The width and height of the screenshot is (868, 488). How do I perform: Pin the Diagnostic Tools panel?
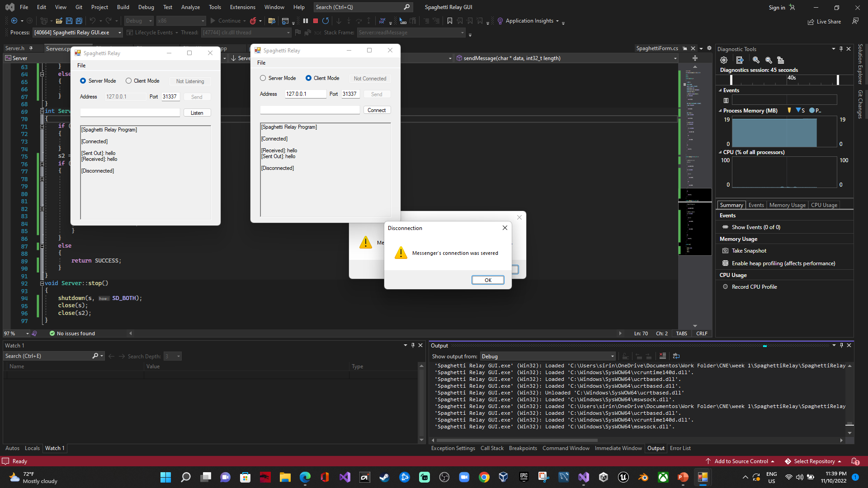pos(841,49)
